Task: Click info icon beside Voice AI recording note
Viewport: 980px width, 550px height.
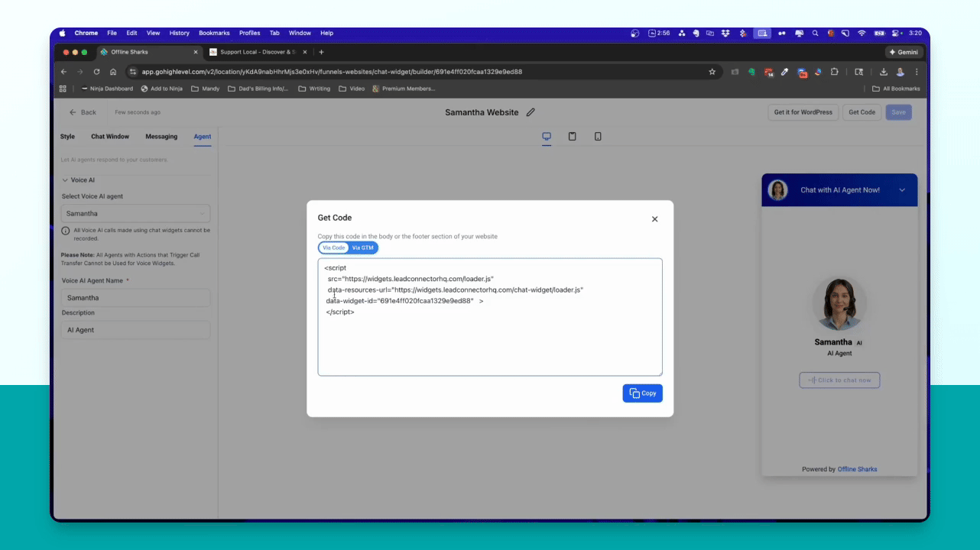Action: tap(66, 231)
